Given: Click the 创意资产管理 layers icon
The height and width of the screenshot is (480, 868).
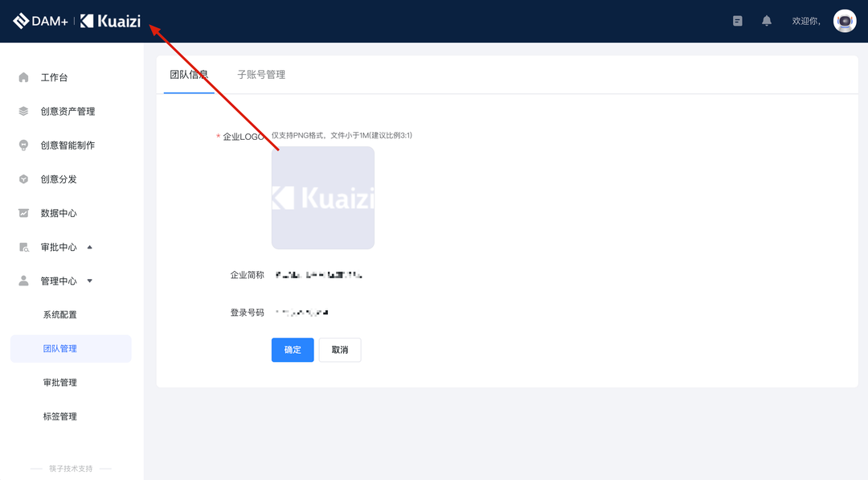Looking at the screenshot, I should point(23,111).
